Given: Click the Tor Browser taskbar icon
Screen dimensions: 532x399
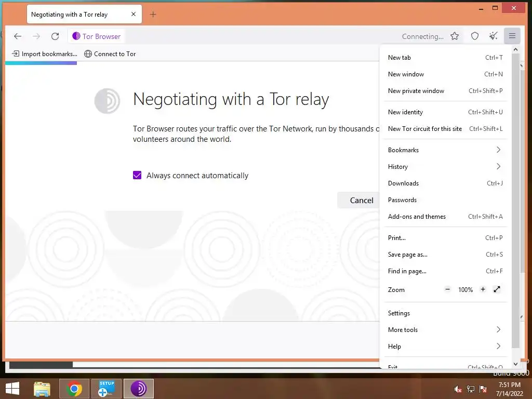Looking at the screenshot, I should (139, 389).
